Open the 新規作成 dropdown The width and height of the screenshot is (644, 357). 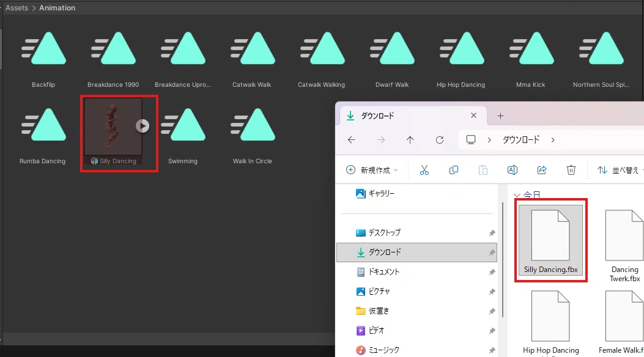click(x=372, y=170)
